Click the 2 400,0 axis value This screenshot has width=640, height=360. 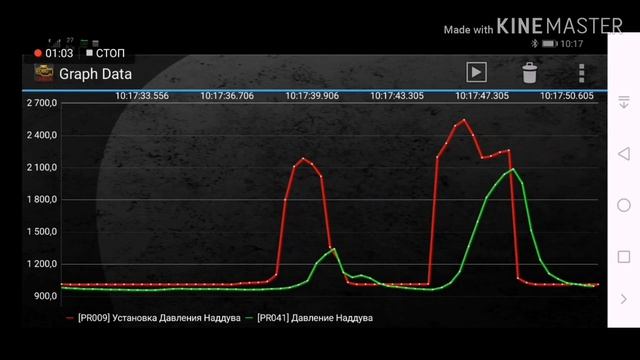42,135
